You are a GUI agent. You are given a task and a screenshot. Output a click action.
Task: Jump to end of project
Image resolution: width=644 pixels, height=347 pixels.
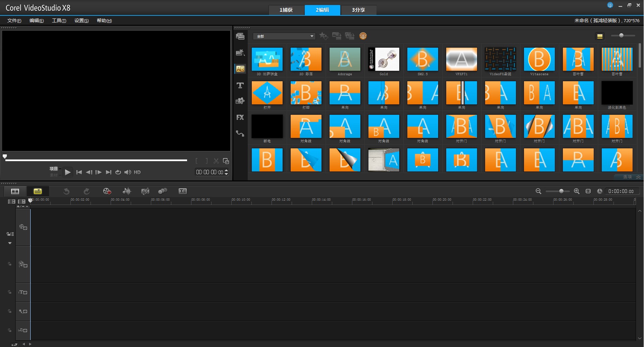click(108, 172)
